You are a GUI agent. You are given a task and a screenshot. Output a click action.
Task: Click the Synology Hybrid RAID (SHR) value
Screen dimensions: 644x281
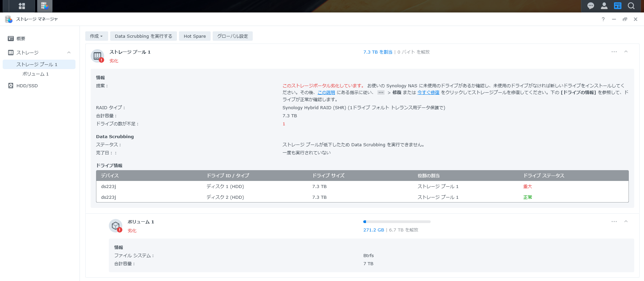(364, 107)
